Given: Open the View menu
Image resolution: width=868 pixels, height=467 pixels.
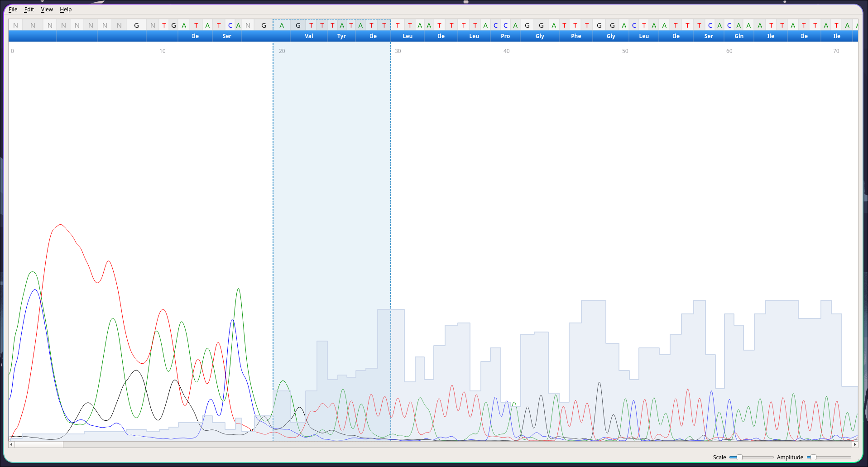Looking at the screenshot, I should pos(47,10).
